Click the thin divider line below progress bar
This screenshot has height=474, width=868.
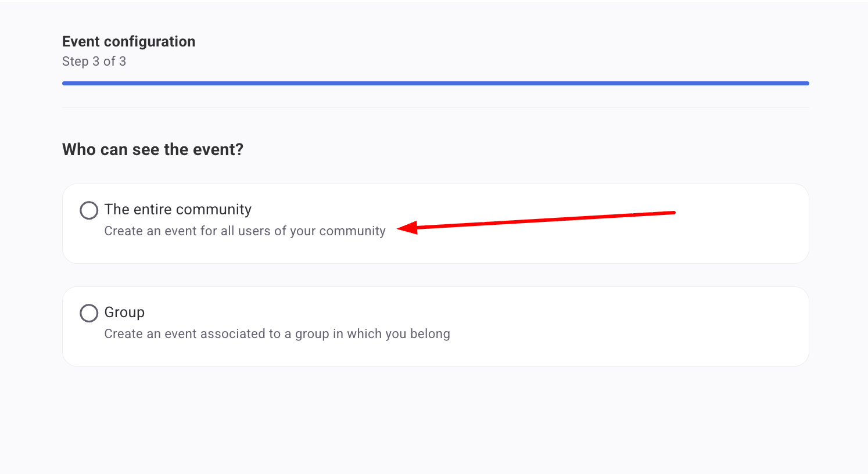pos(435,108)
